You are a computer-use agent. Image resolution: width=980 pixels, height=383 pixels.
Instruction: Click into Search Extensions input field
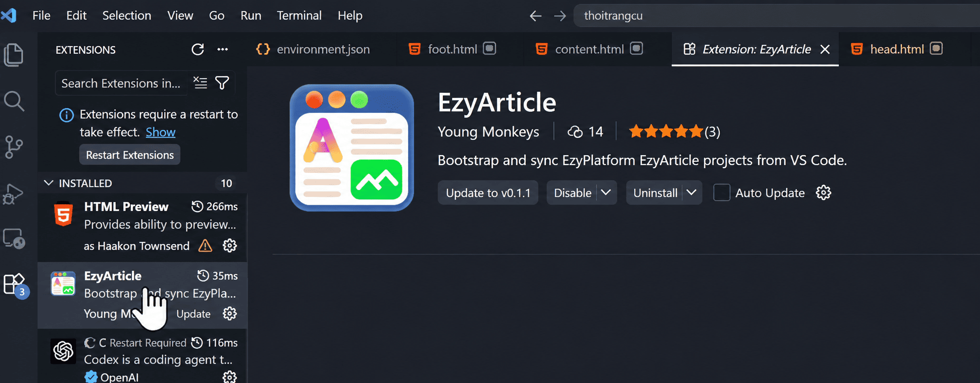(x=121, y=84)
